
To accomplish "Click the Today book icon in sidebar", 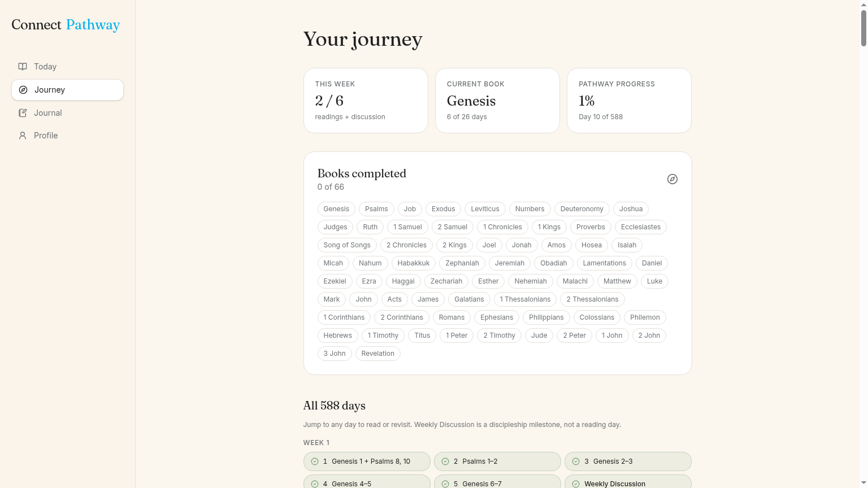I will coord(23,67).
